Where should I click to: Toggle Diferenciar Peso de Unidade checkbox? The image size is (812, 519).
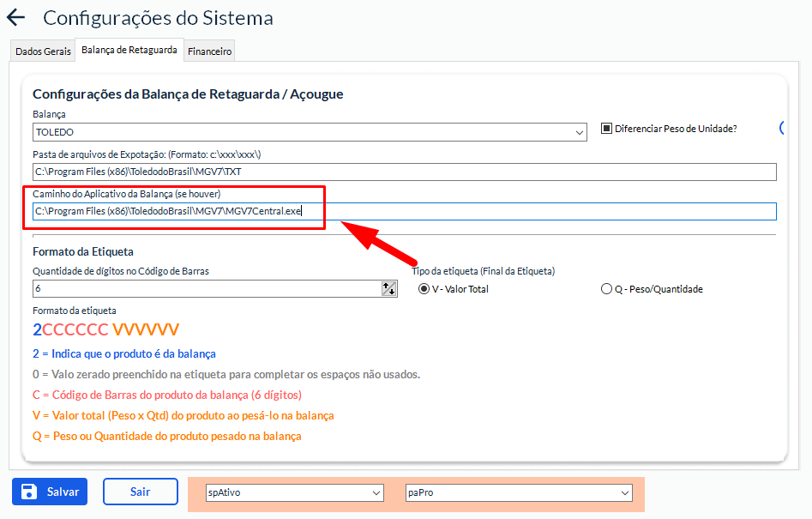[606, 129]
